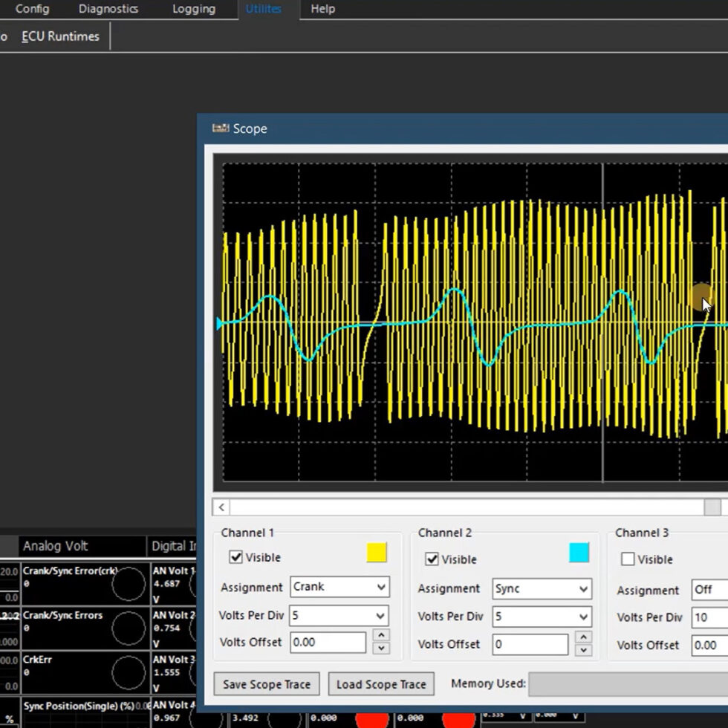This screenshot has width=728, height=728.
Task: Click the left scroll arrow below the scope graph
Action: point(221,506)
